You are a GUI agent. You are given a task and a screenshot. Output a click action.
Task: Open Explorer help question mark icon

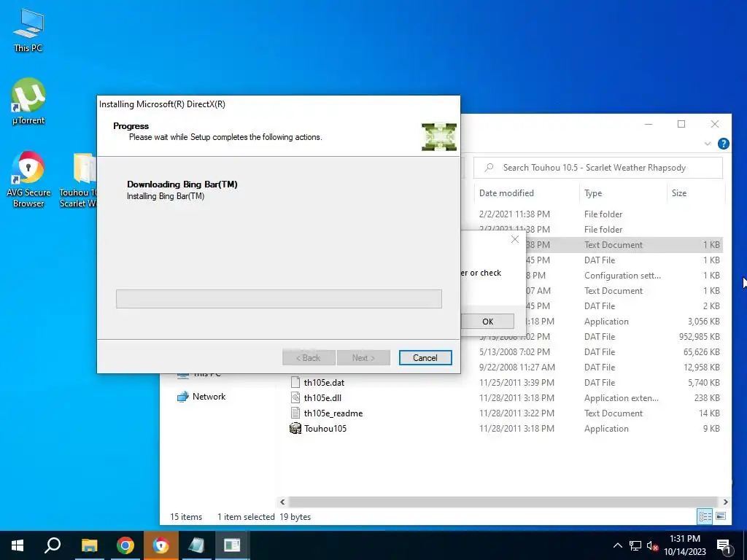pyautogui.click(x=723, y=144)
